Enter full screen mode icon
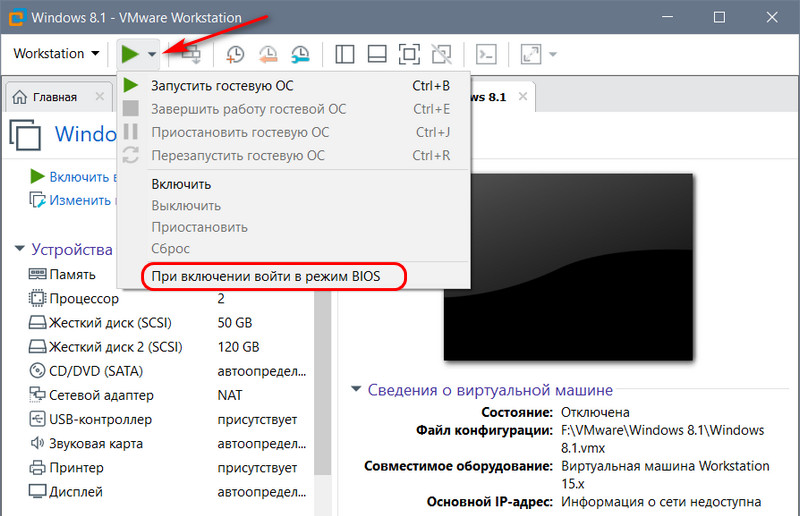 (409, 54)
